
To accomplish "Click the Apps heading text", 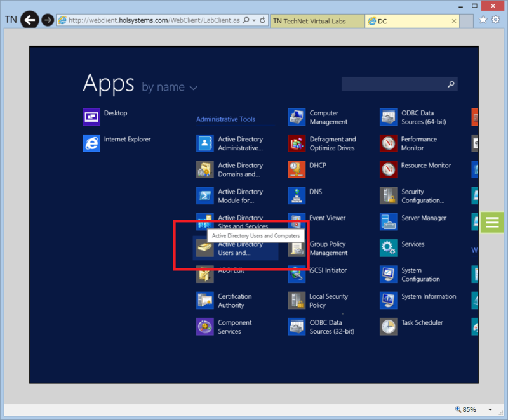I will tap(108, 84).
